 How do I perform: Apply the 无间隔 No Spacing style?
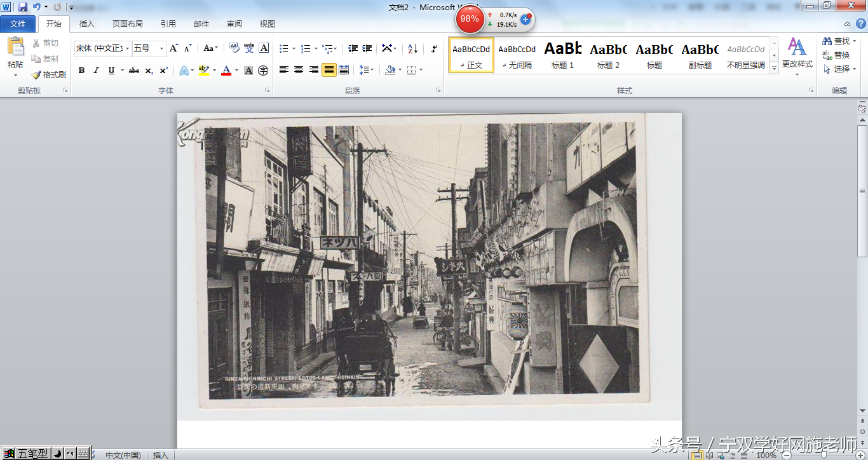pyautogui.click(x=517, y=55)
